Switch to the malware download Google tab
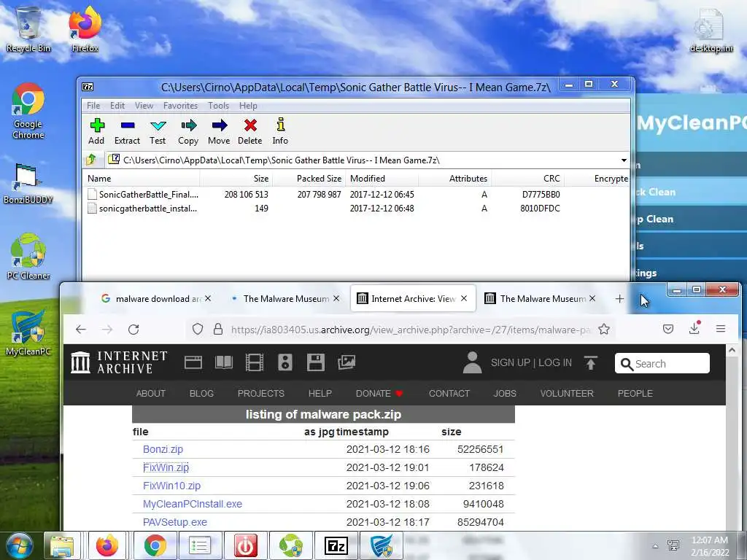Image resolution: width=747 pixels, height=560 pixels. click(155, 298)
